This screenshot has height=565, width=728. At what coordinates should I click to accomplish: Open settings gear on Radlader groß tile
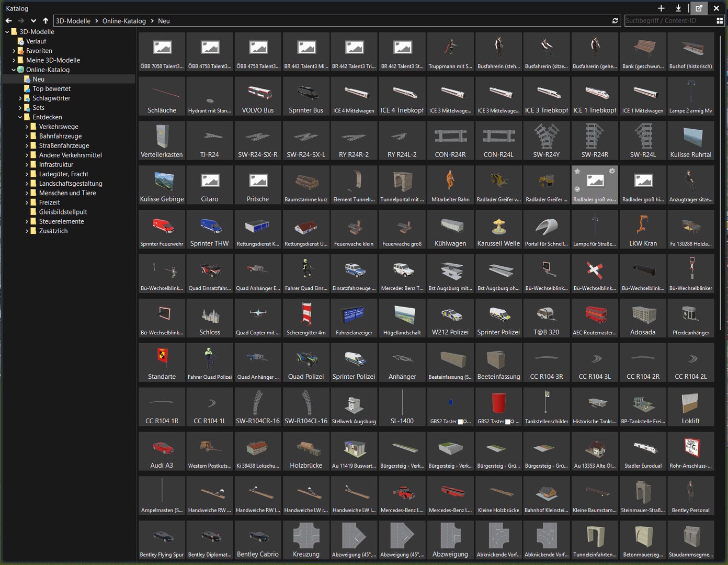(x=612, y=171)
